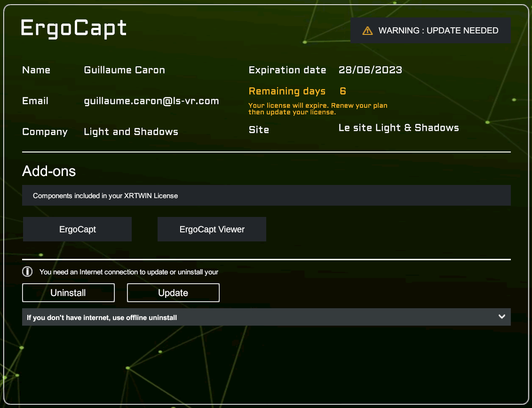532x408 pixels.
Task: Click the company value Light and Shadows
Action: click(x=131, y=132)
